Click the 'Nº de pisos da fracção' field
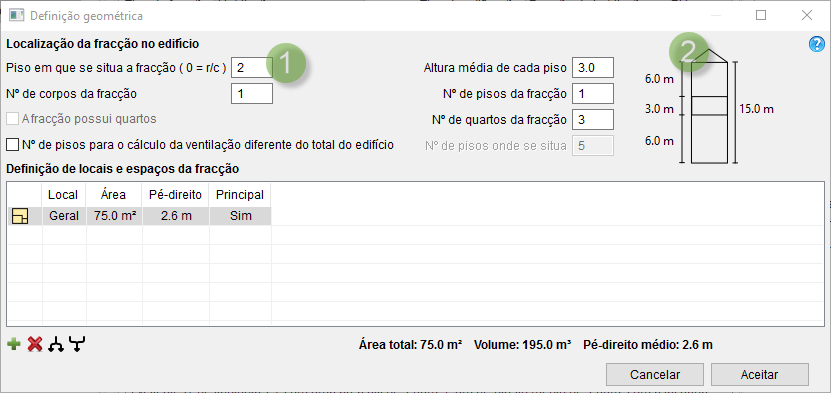 (x=593, y=94)
